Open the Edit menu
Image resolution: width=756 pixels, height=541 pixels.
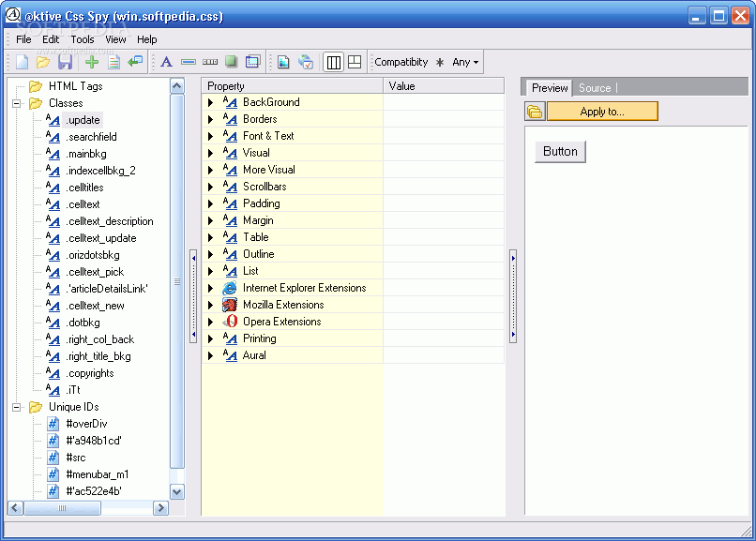point(51,39)
